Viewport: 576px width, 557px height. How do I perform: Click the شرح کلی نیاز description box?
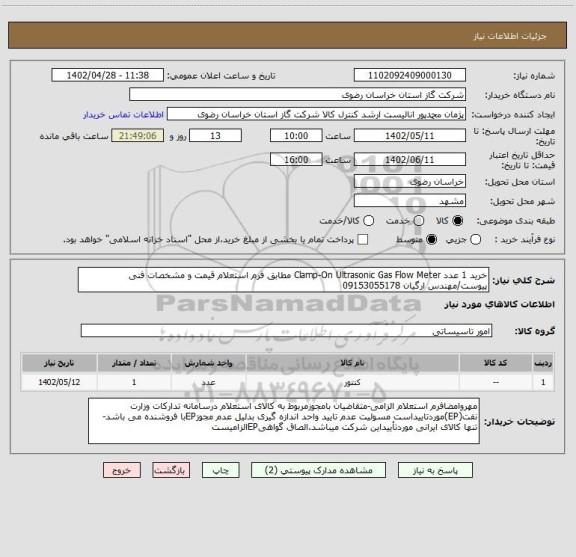(x=283, y=280)
